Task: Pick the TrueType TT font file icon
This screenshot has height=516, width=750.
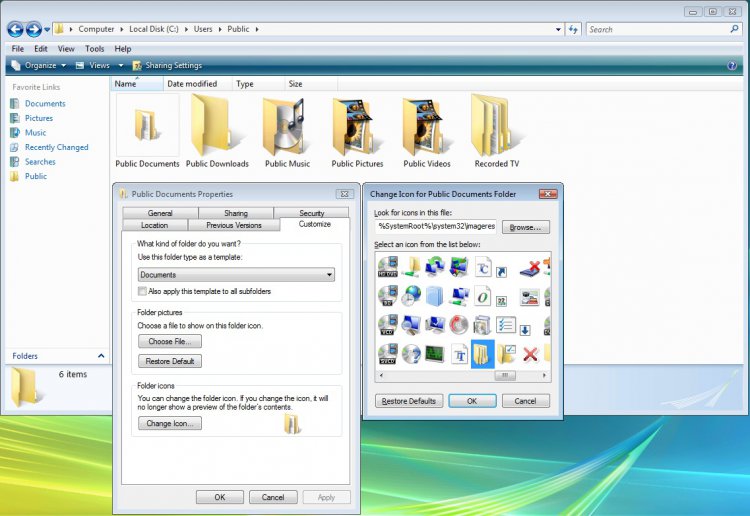Action: [459, 354]
